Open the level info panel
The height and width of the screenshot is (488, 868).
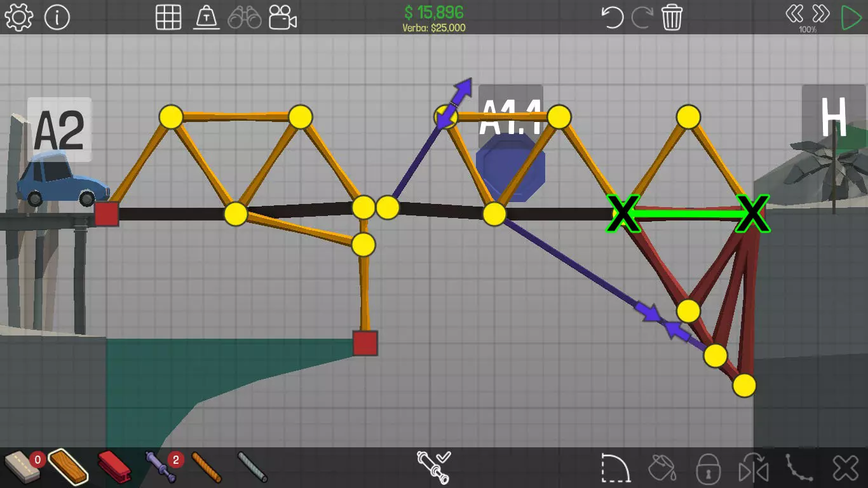coord(57,18)
